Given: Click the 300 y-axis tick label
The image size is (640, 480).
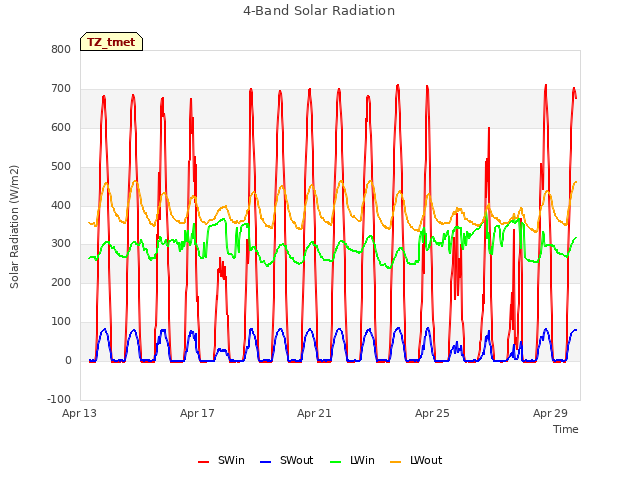Looking at the screenshot, I should 61,244.
